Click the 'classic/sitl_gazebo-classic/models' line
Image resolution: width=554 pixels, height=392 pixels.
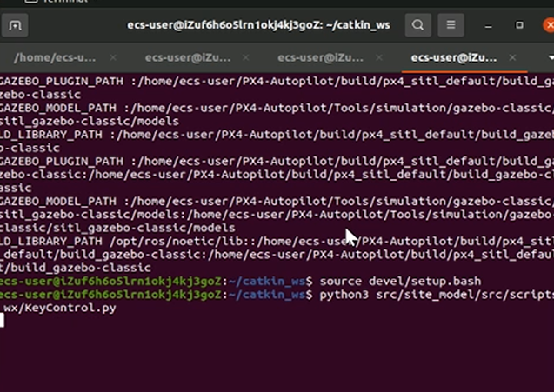point(117,228)
